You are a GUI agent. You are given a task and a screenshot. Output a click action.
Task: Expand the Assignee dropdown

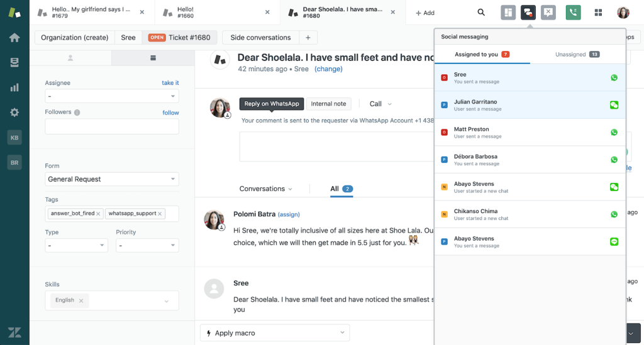112,96
